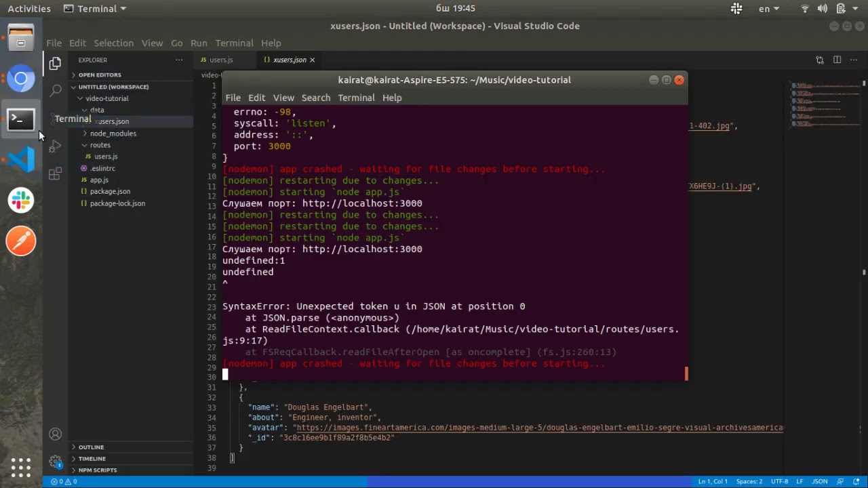Open Explorer more actions ellipsis
The width and height of the screenshot is (868, 488).
179,60
